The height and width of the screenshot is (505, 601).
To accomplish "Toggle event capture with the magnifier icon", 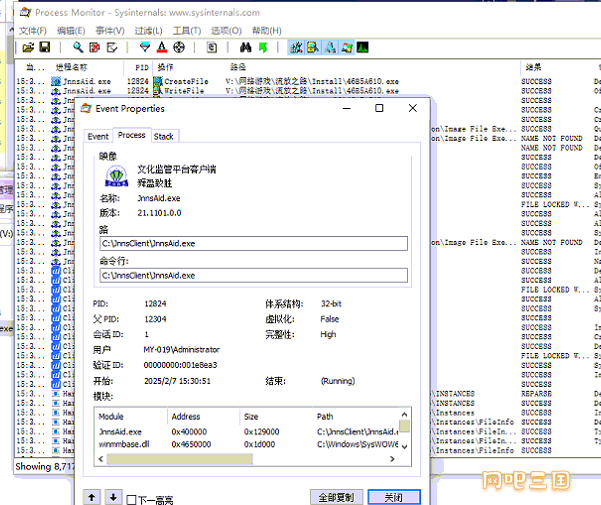I will [78, 48].
